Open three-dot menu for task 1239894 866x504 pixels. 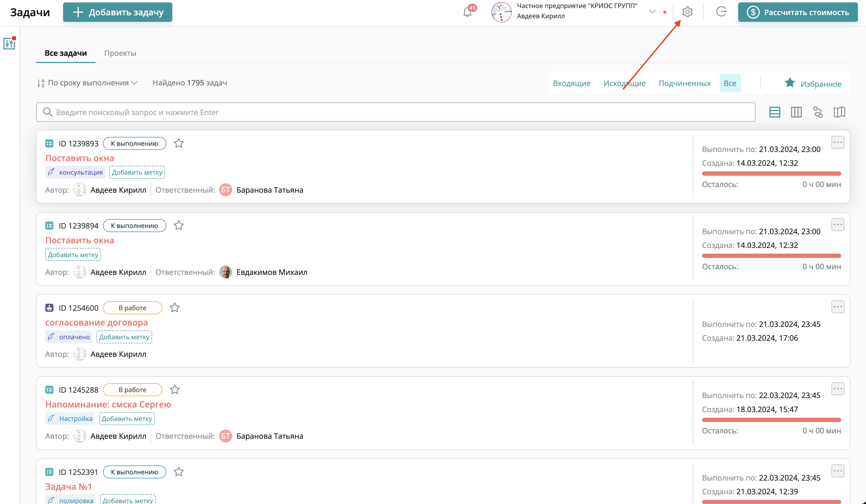(x=837, y=225)
